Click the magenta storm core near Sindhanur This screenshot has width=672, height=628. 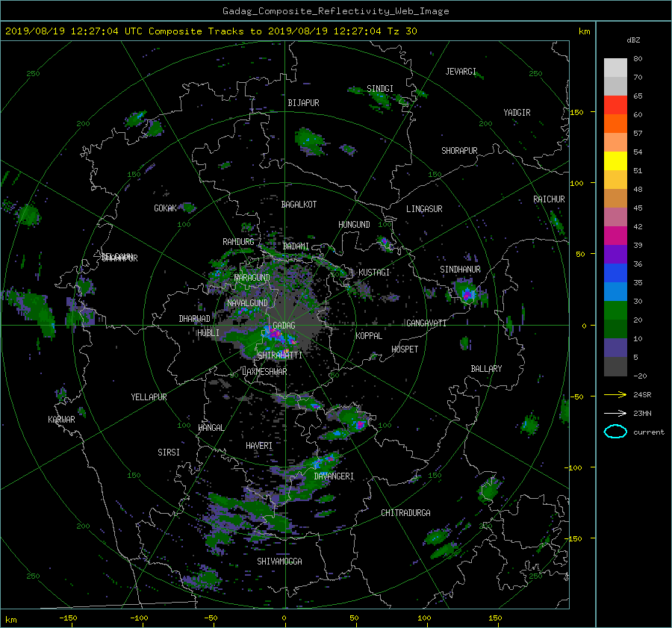(x=467, y=294)
